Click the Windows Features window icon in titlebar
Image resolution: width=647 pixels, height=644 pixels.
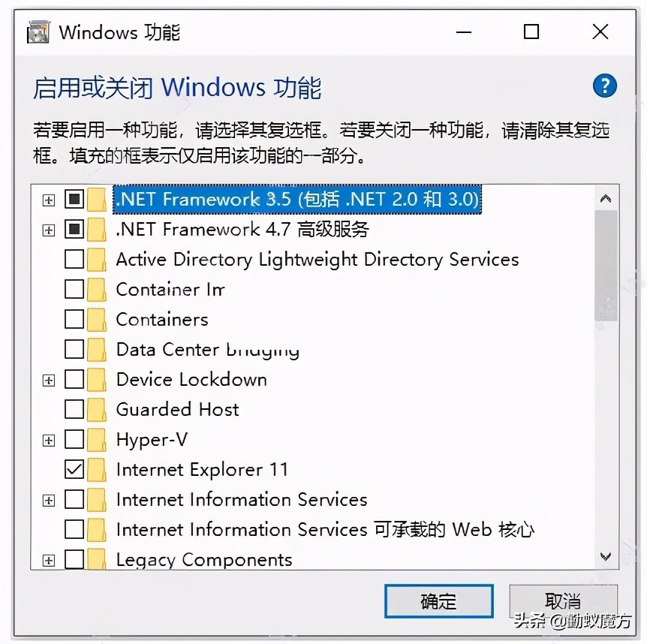click(37, 32)
